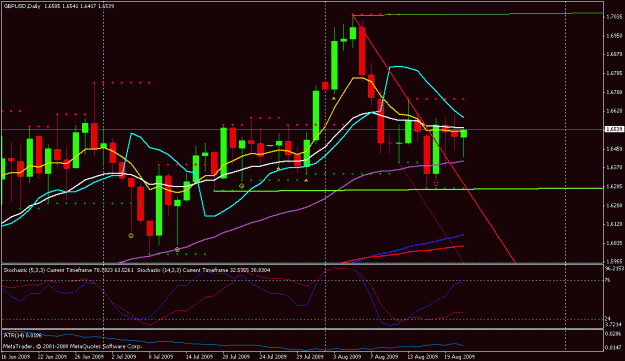Select the 1.7035 price axis label
This screenshot has height=361, width=625.
point(613,17)
